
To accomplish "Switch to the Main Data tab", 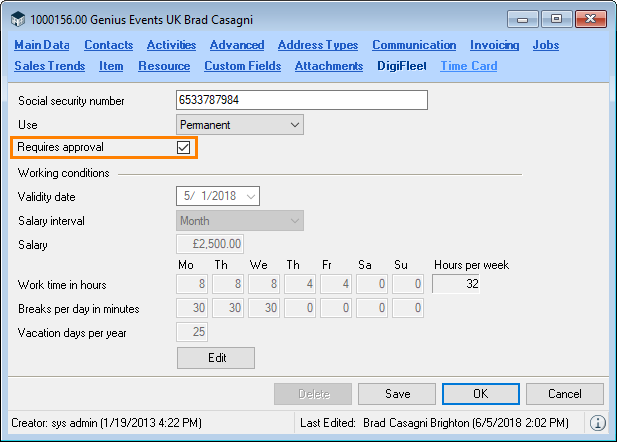I will coord(42,45).
